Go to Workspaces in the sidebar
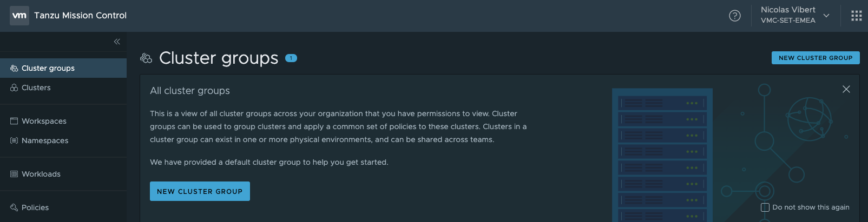Screen dimensions: 868x222 (x=44, y=121)
